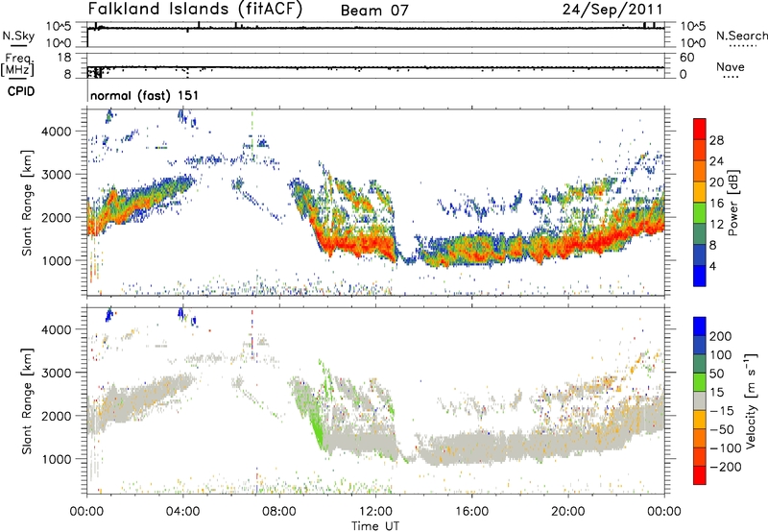Viewport: 768px width, 532px height.
Task: Click the N.Sky noise trace in the top panel
Action: pyautogui.click(x=375, y=29)
